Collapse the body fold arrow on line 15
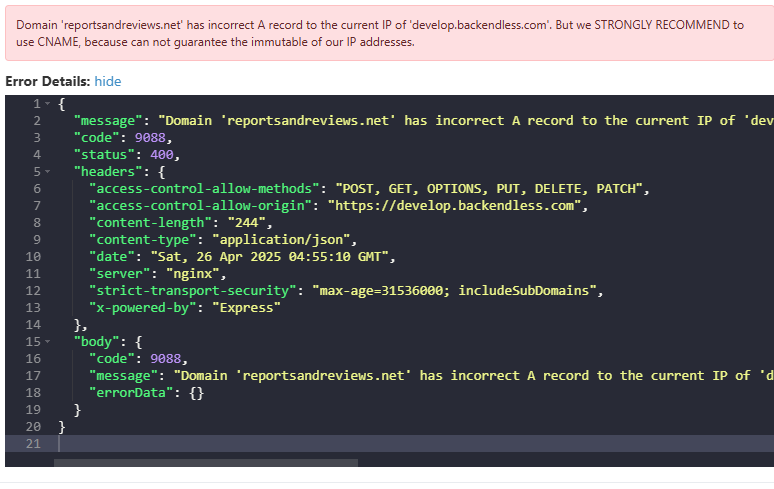774x489 pixels. tap(48, 341)
